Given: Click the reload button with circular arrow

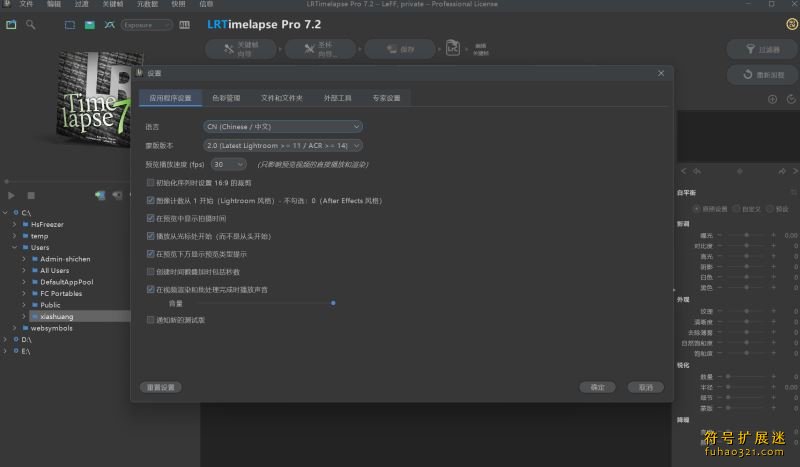Looking at the screenshot, I should [762, 75].
